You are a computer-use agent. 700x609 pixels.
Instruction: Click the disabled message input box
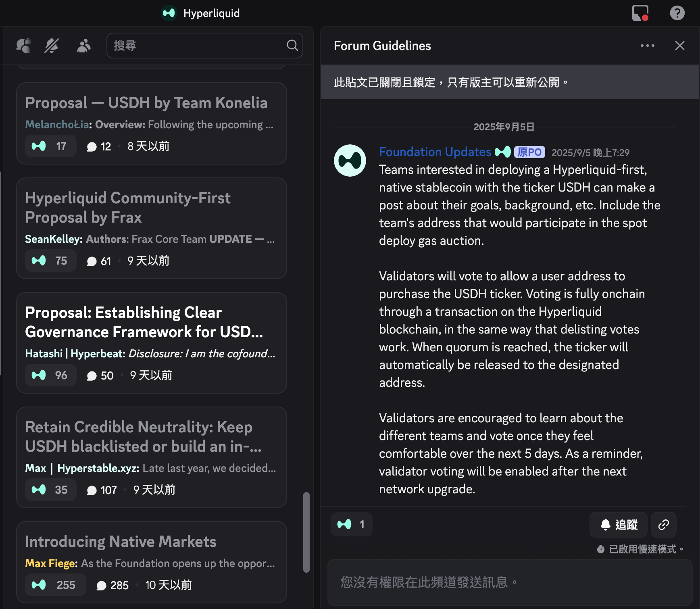[x=510, y=582]
